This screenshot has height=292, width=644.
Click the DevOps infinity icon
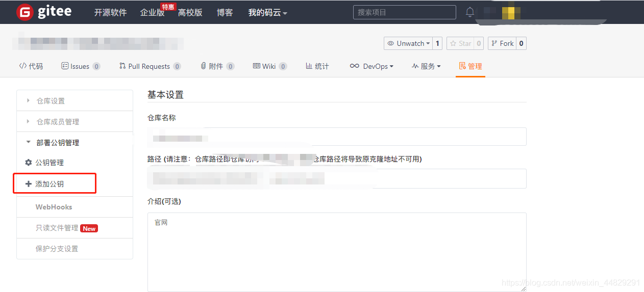pyautogui.click(x=354, y=66)
